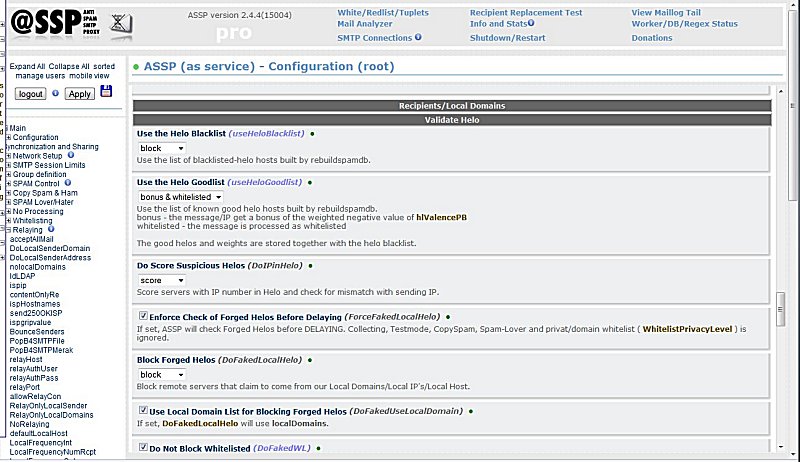Expand the Copy Spam & Ham node
Image resolution: width=800 pixels, height=462 pixels.
(x=9, y=193)
